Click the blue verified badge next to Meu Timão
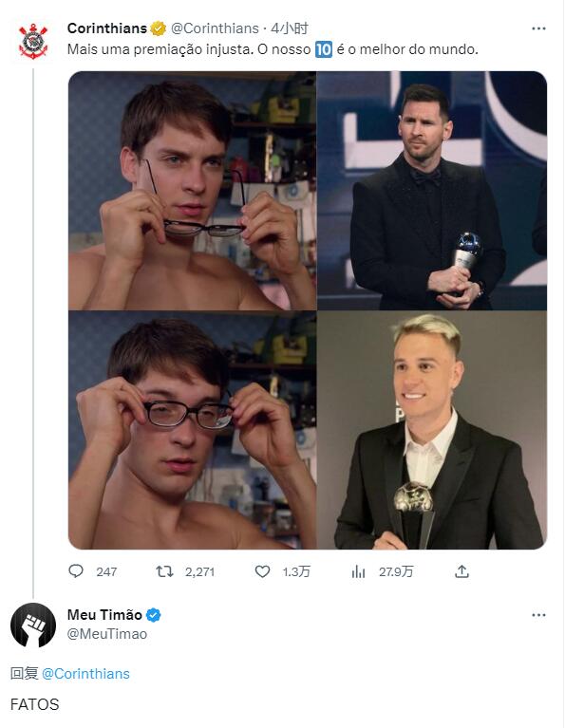The width and height of the screenshot is (565, 728). (x=153, y=615)
